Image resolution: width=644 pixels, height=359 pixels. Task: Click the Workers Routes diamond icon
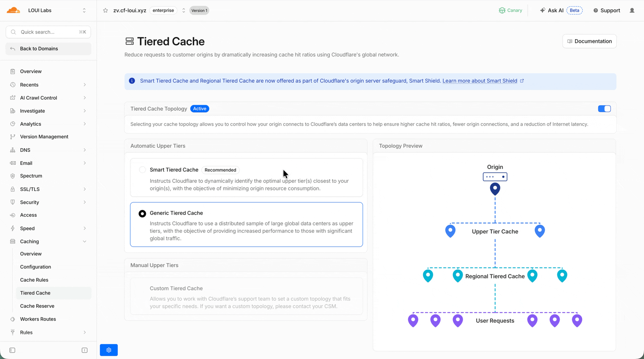pyautogui.click(x=13, y=319)
